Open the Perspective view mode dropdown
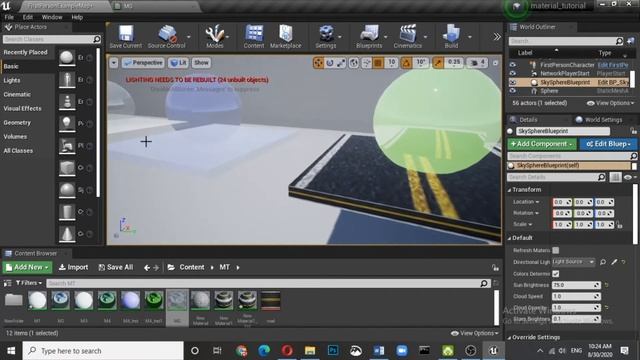The width and height of the screenshot is (640, 360). [143, 62]
